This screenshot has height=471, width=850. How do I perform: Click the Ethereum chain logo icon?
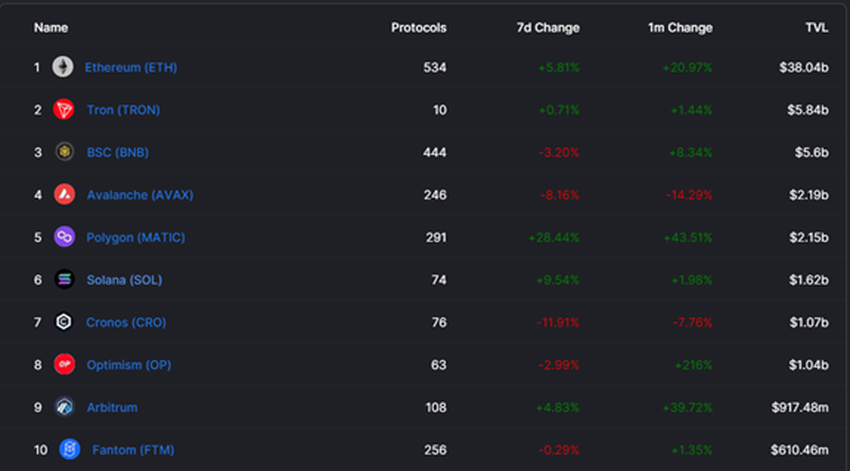tap(63, 67)
